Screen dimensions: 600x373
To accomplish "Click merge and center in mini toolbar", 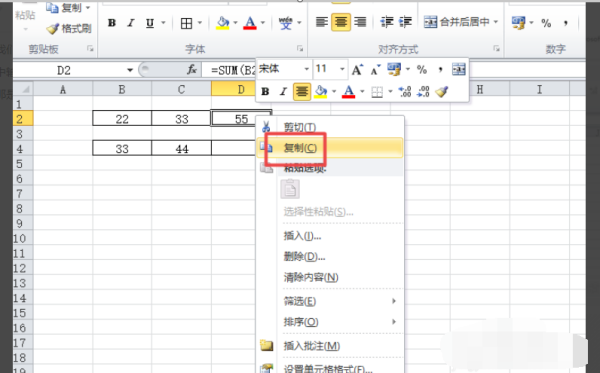I will (x=458, y=69).
